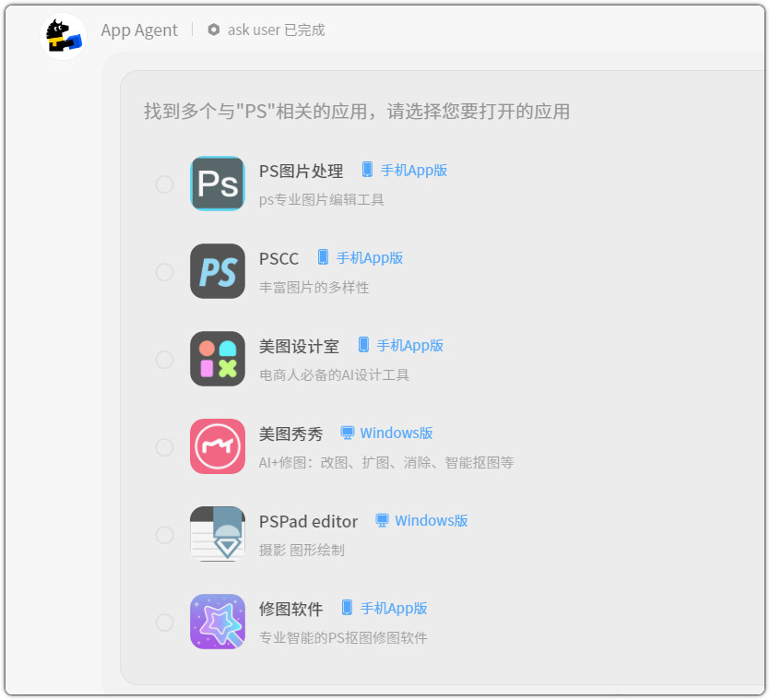Click description 'AI+修图：改图、扩图、消除、智能抠图等'
The image size is (770, 700).
[386, 462]
